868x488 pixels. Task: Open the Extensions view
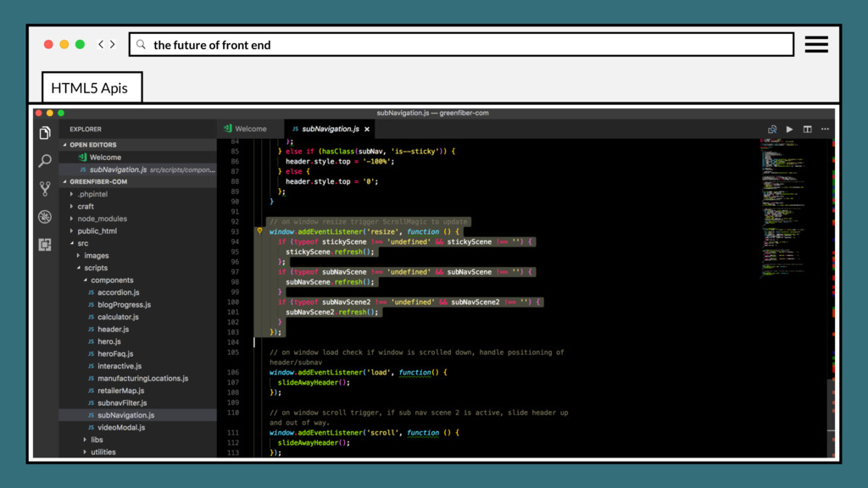[x=45, y=245]
